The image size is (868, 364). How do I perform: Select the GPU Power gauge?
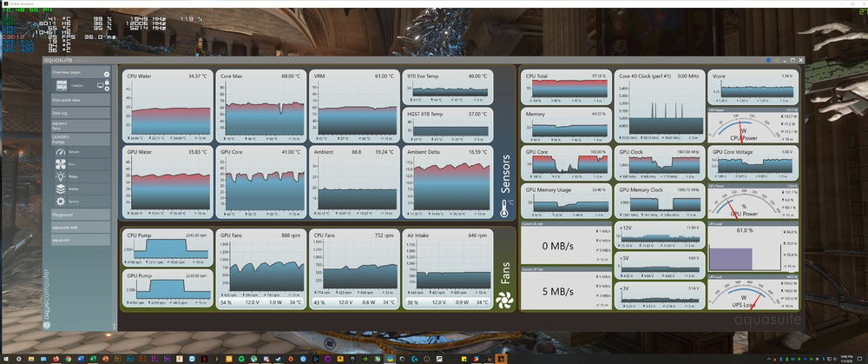point(753,202)
